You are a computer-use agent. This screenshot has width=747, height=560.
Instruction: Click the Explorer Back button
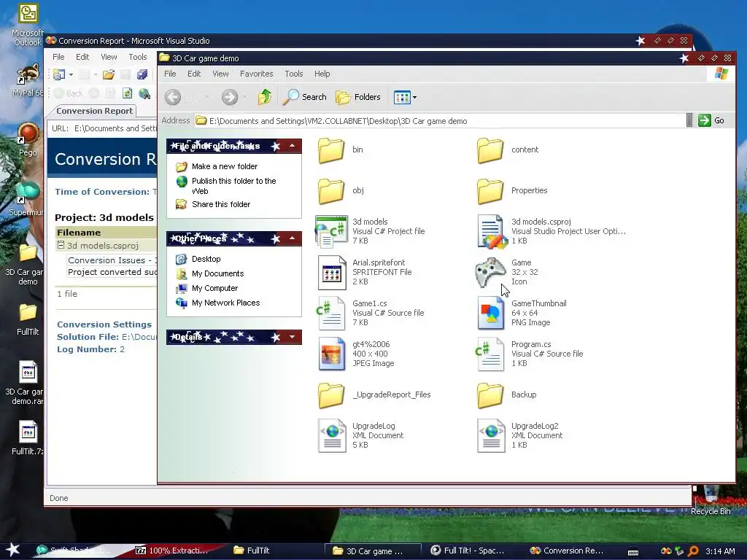(182, 97)
